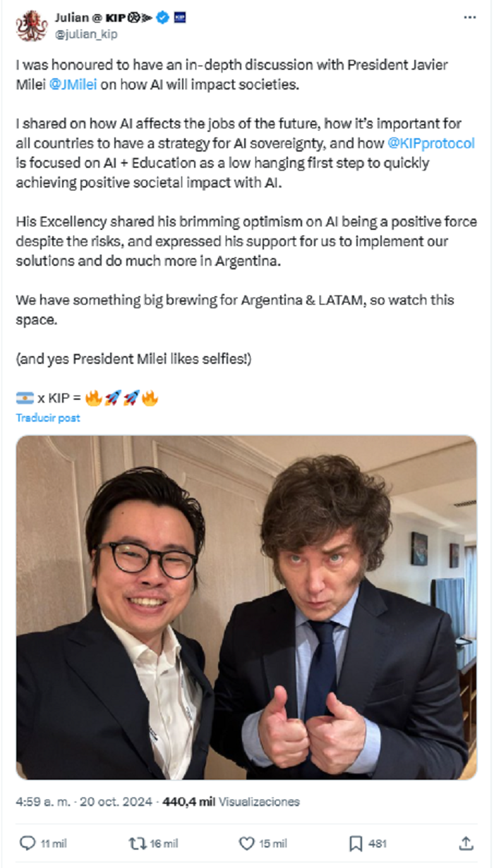Click the 16 mil repost count
Image resolution: width=494 pixels, height=868 pixels.
[x=164, y=843]
